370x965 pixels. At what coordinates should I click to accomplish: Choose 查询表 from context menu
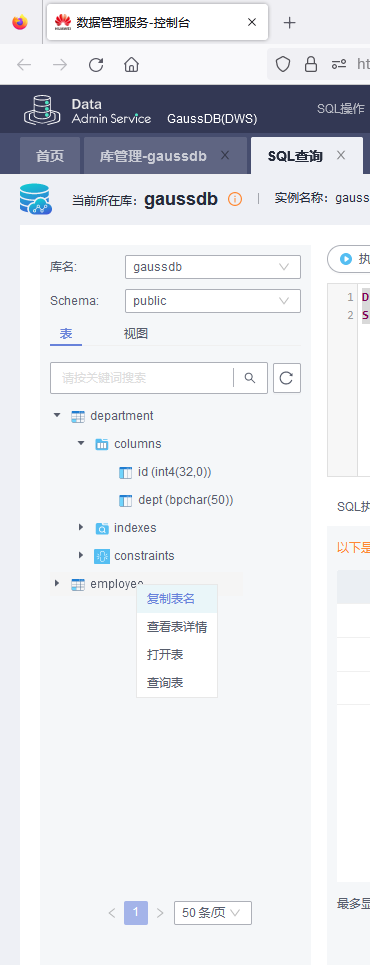pos(177,683)
